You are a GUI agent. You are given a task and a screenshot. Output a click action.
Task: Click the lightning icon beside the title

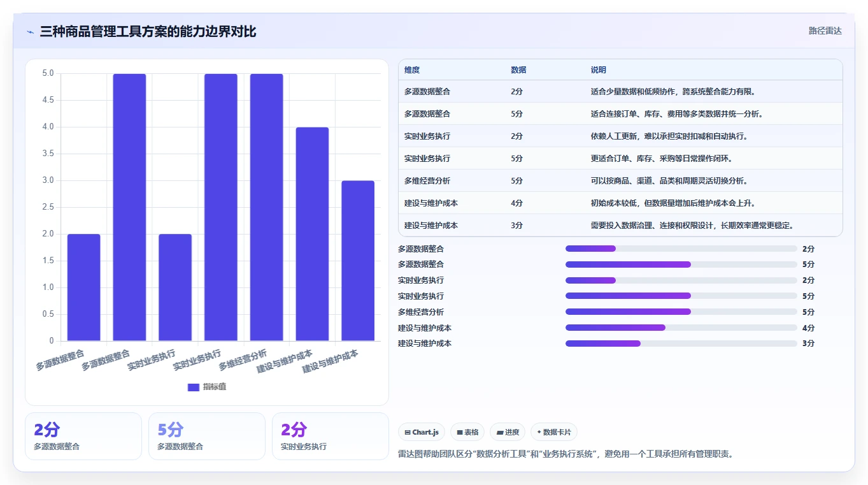click(30, 32)
